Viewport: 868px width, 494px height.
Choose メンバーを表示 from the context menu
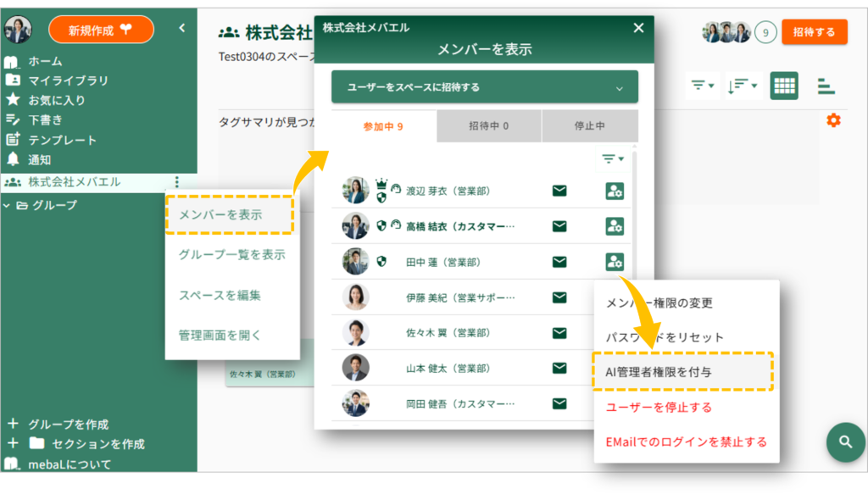point(230,214)
